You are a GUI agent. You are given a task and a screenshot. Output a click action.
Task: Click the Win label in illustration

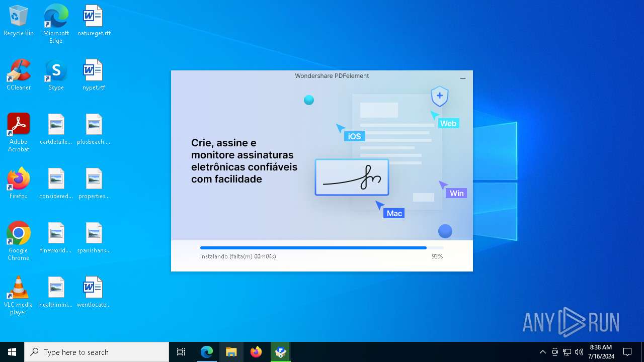pos(456,193)
